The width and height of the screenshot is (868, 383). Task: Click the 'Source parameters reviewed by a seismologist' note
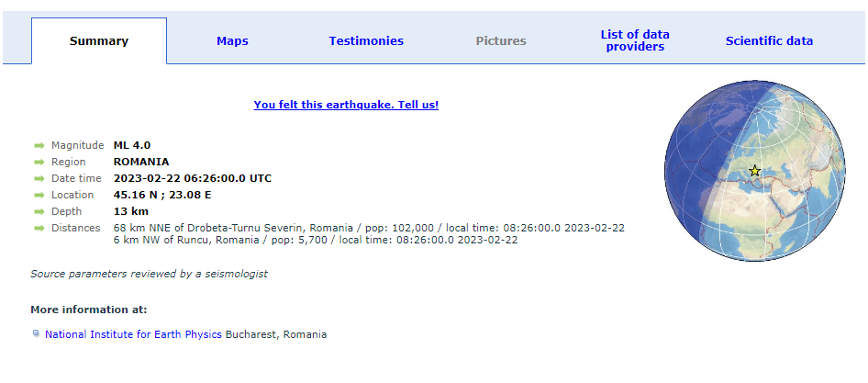(149, 274)
